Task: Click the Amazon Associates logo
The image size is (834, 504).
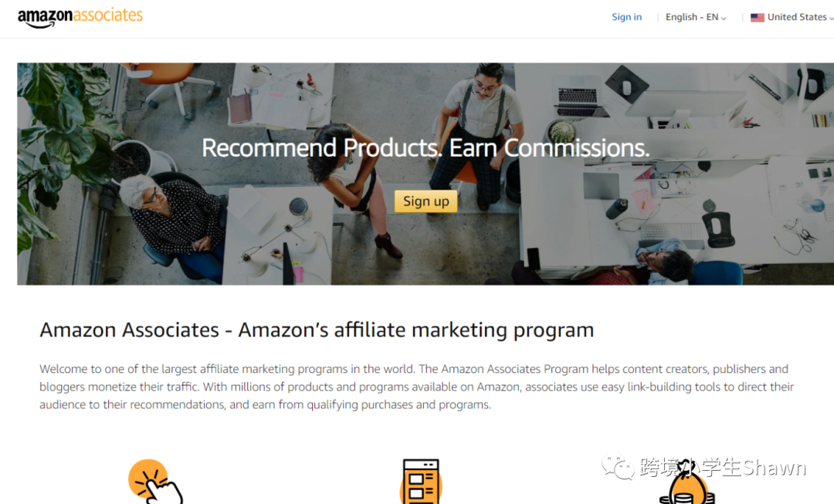Action: point(80,17)
